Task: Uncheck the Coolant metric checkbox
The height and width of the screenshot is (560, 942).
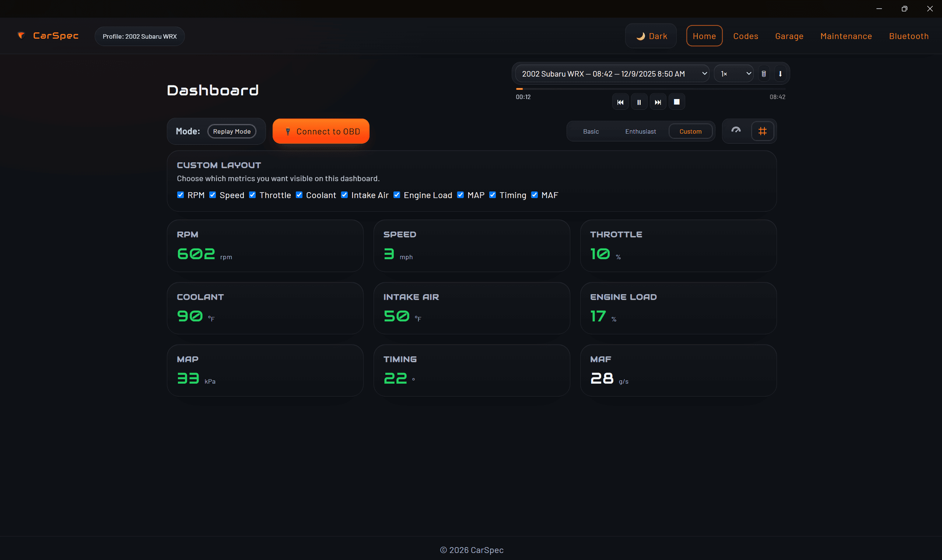Action: pyautogui.click(x=299, y=195)
